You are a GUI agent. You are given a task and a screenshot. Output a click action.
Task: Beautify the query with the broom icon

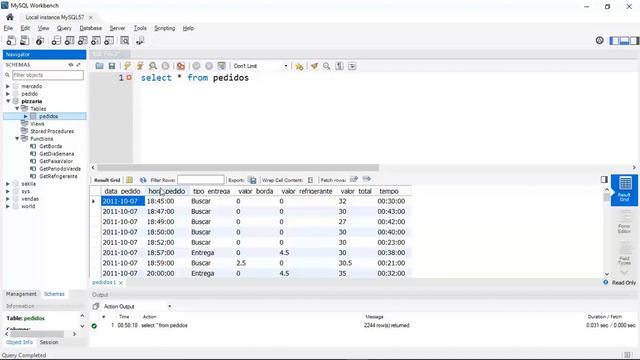tap(314, 66)
